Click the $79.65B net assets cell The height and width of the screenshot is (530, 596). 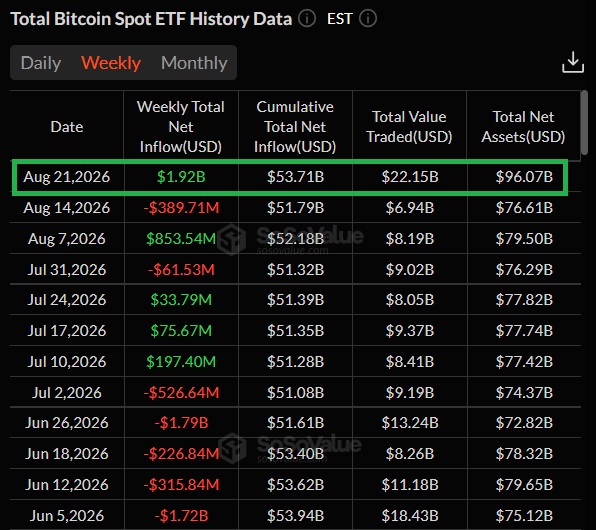pyautogui.click(x=524, y=484)
